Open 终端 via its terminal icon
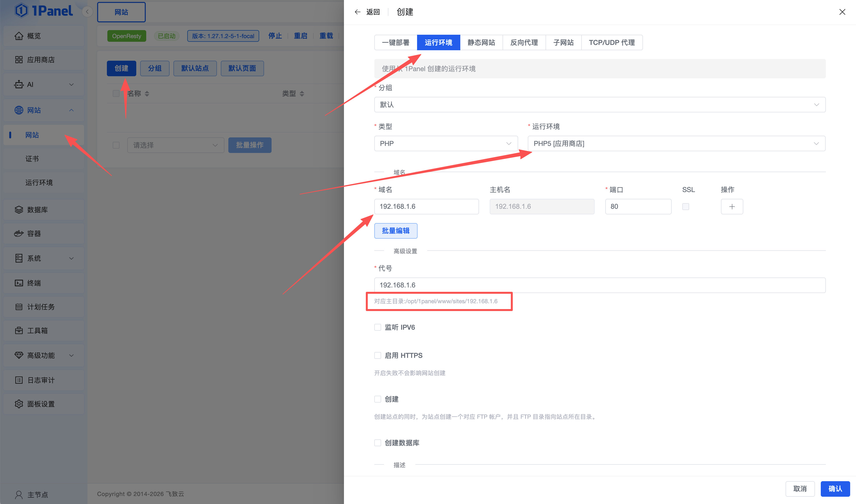 tap(19, 283)
